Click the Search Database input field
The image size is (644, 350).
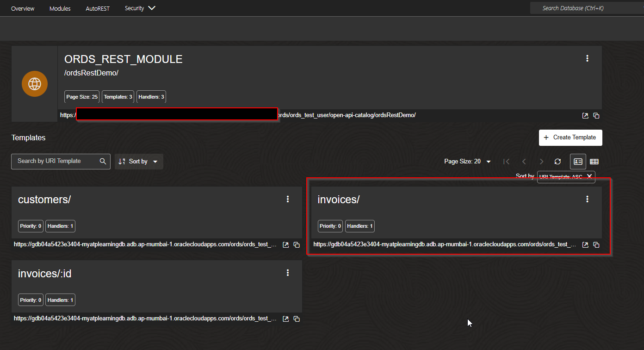click(x=587, y=8)
